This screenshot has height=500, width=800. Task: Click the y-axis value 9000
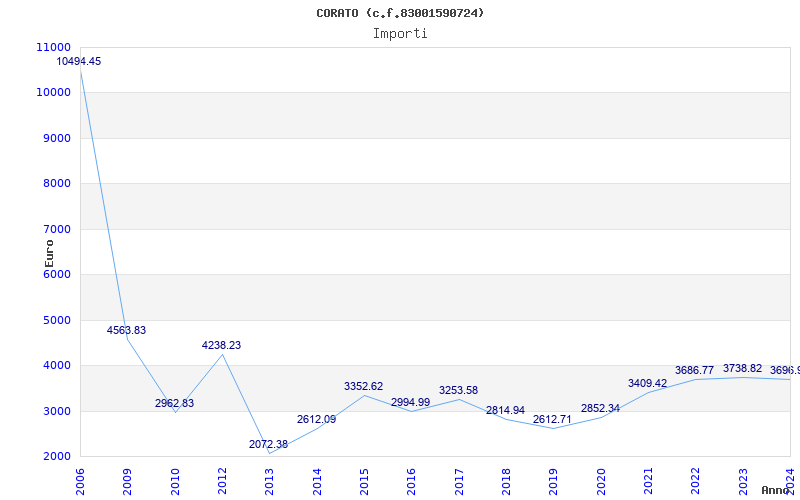[55, 138]
